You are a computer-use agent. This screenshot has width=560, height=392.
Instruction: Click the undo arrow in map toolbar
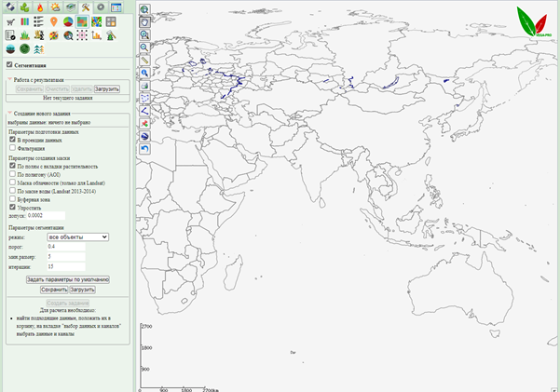(x=145, y=148)
